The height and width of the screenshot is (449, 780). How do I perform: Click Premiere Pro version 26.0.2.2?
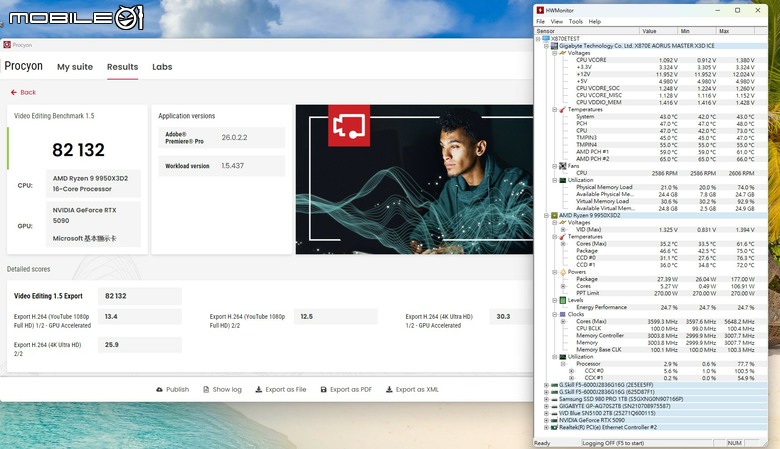point(234,138)
